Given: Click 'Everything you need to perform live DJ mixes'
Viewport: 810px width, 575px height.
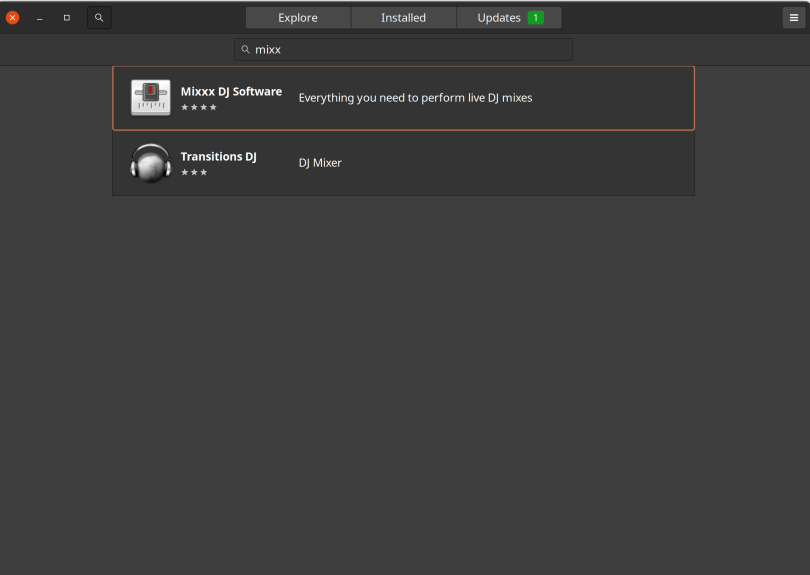Looking at the screenshot, I should click(415, 98).
